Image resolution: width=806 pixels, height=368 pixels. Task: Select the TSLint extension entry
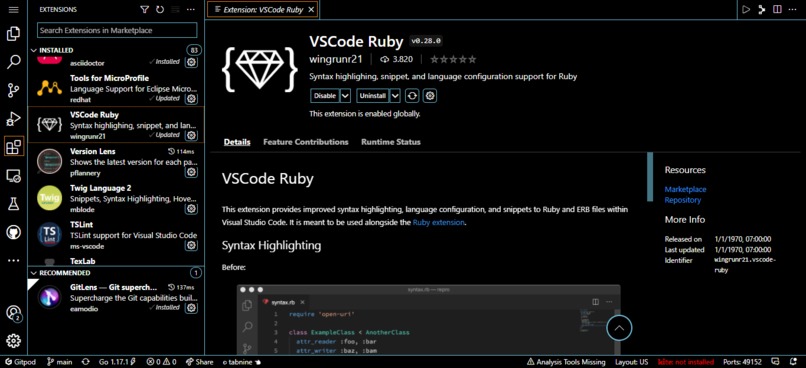tap(116, 235)
